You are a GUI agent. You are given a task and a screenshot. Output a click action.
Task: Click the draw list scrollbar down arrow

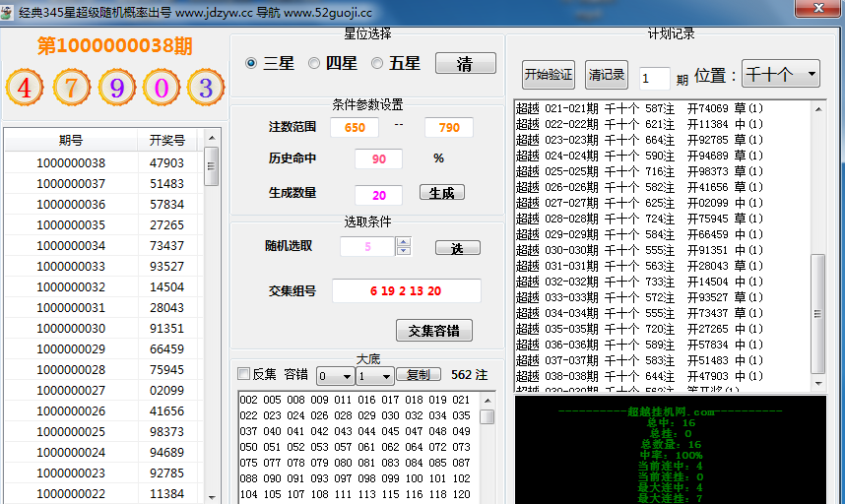click(x=212, y=497)
